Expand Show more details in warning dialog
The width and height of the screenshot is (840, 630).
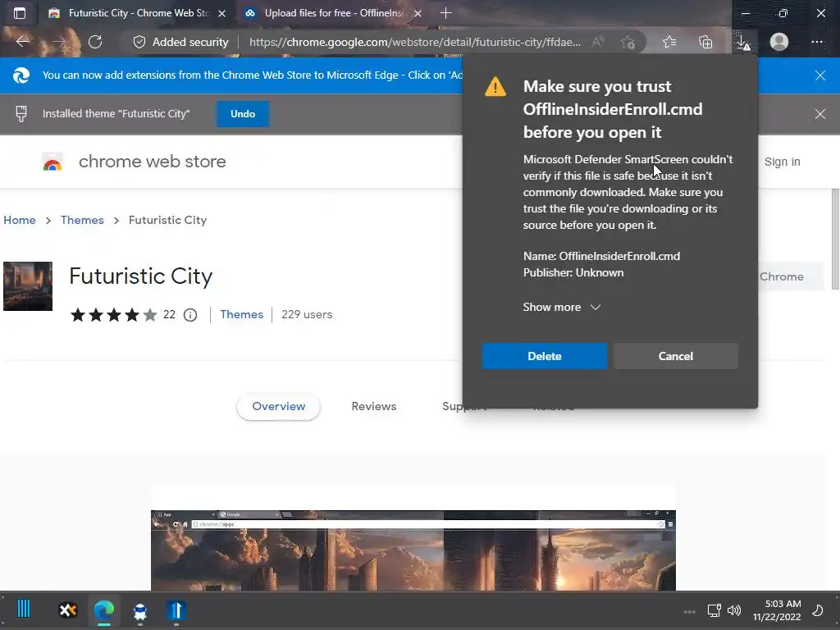click(x=561, y=308)
